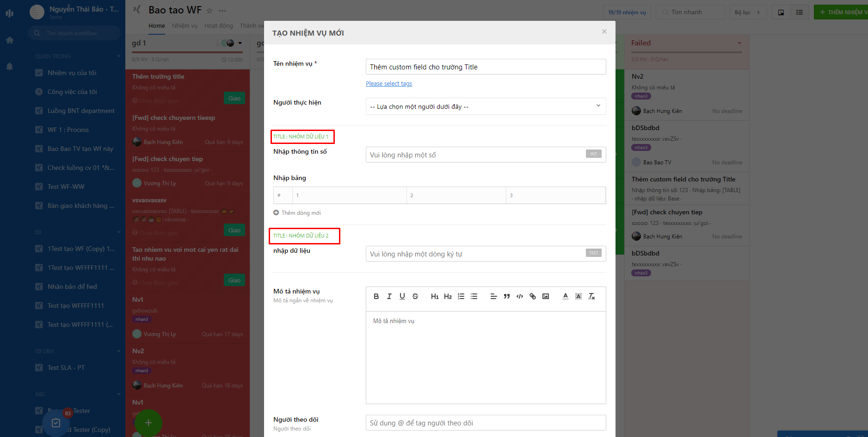Insert a hyperlink in the description
The height and width of the screenshot is (437, 868).
click(533, 296)
